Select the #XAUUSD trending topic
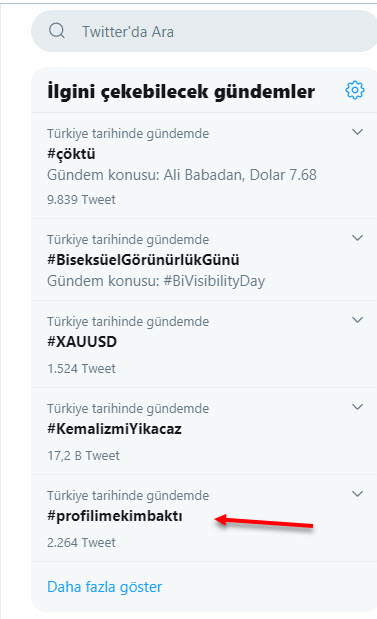The height and width of the screenshot is (619, 377). 82,341
